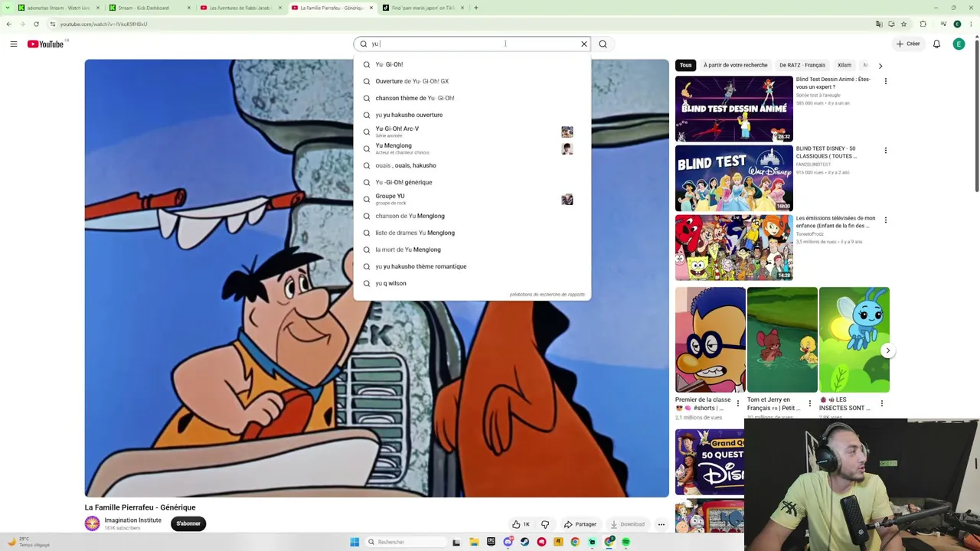The image size is (980, 551).
Task: Select the 'Groupe YU' suggestion
Action: pos(472,199)
